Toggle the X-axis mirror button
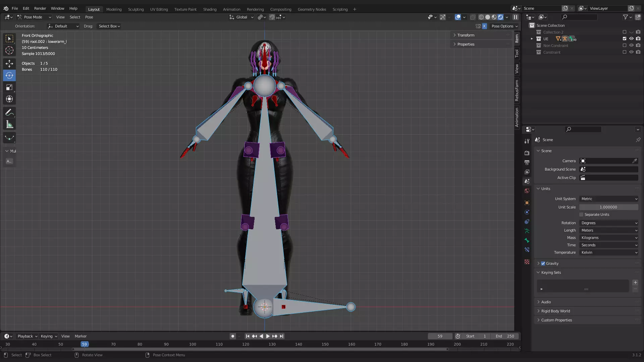Image resolution: width=644 pixels, height=362 pixels. click(x=484, y=26)
